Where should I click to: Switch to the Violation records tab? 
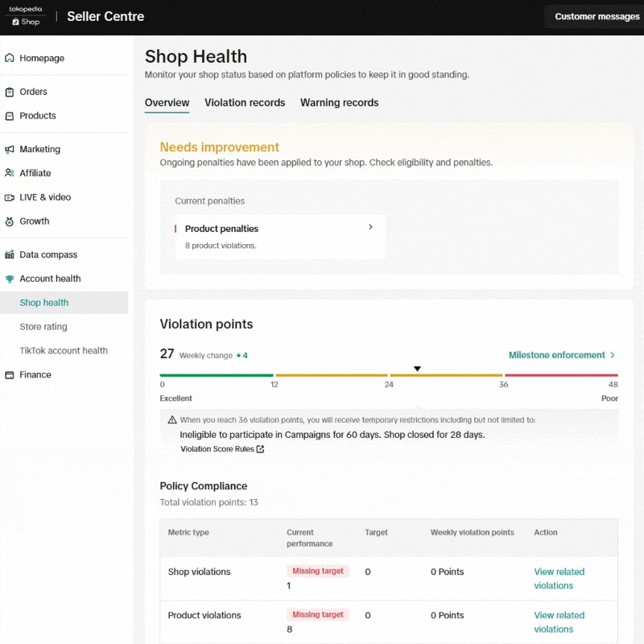pyautogui.click(x=245, y=103)
